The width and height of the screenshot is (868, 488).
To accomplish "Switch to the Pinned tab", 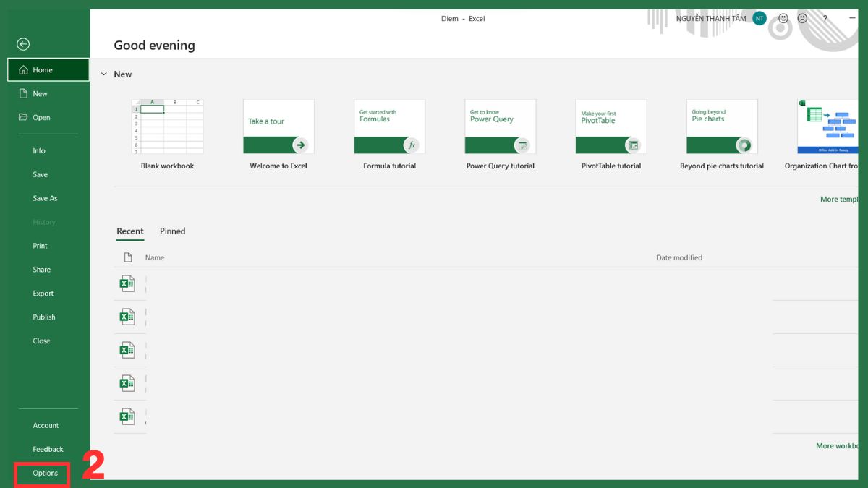I will 172,231.
